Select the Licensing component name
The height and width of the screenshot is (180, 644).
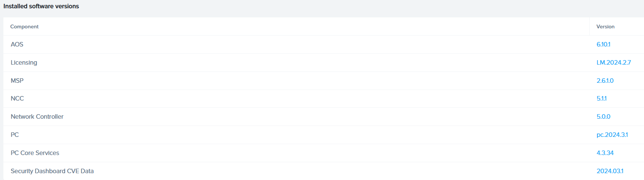pyautogui.click(x=24, y=62)
